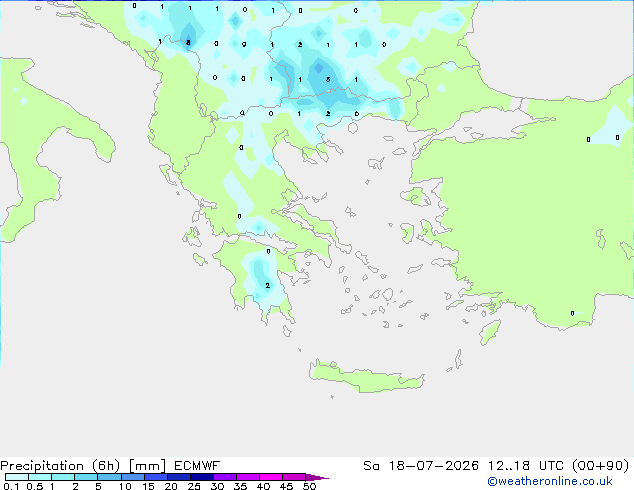The width and height of the screenshot is (634, 490).
Task: Click the '[mm]' unit label
Action: (147, 466)
